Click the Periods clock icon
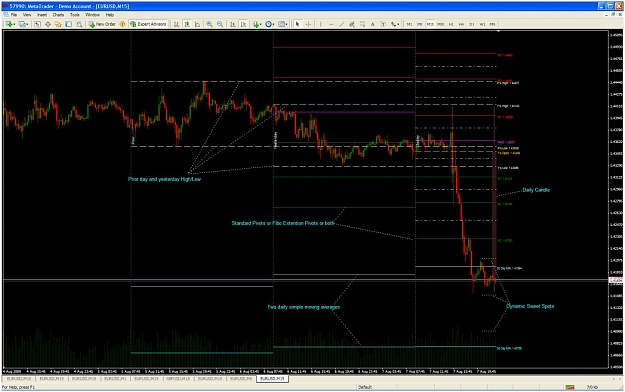 (268, 24)
